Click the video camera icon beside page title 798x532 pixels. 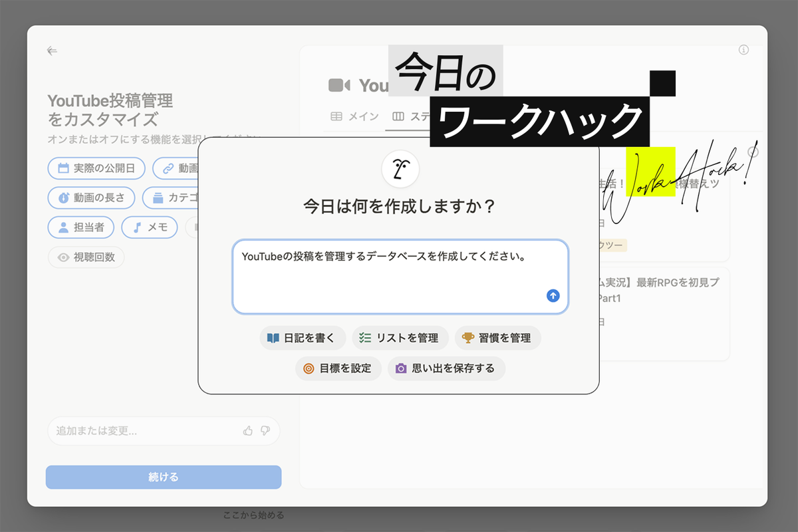point(339,85)
